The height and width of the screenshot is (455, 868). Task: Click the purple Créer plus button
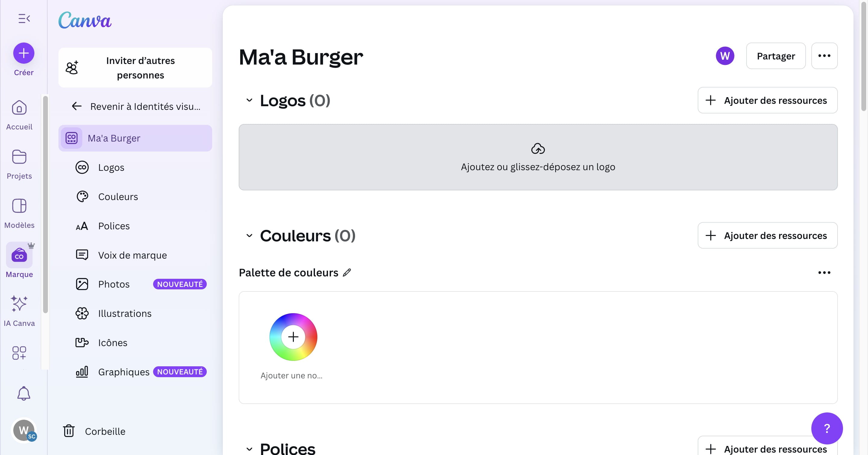[24, 53]
